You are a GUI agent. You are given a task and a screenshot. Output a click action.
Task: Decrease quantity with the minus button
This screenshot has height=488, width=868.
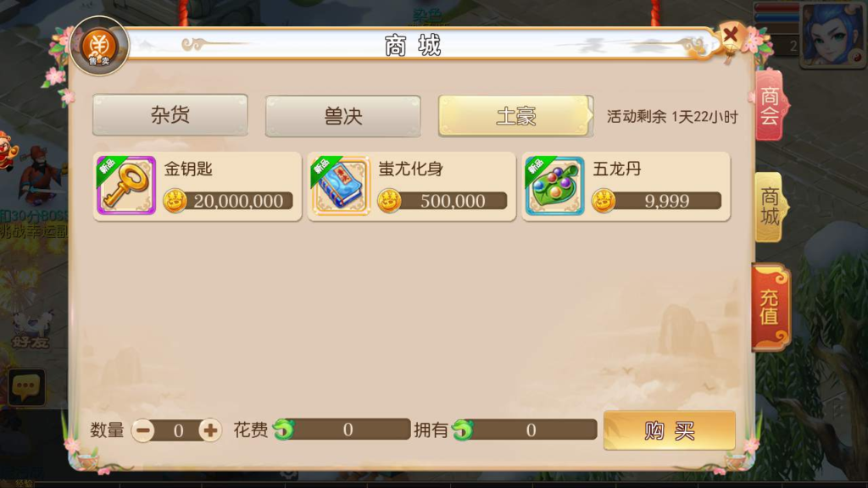[x=143, y=430]
